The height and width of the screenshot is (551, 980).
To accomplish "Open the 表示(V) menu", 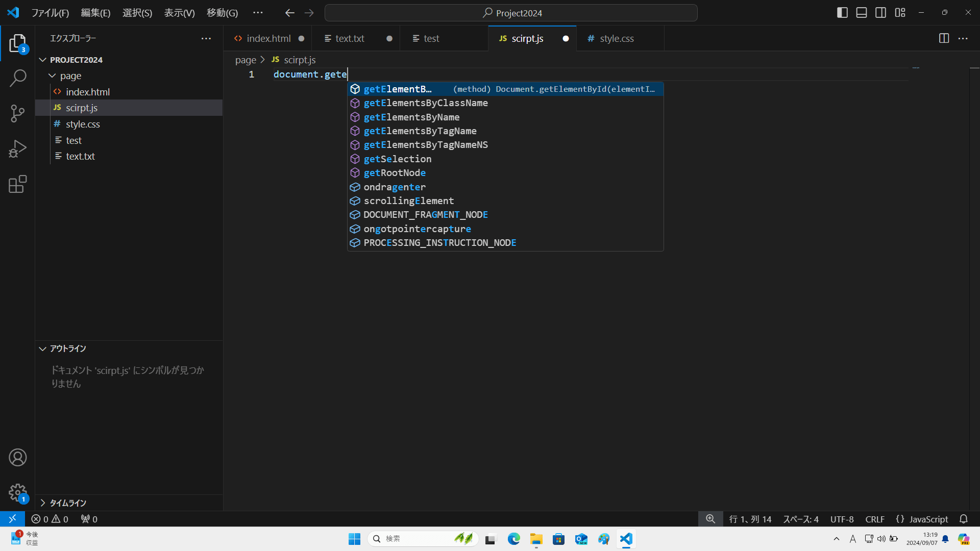I will (x=179, y=13).
